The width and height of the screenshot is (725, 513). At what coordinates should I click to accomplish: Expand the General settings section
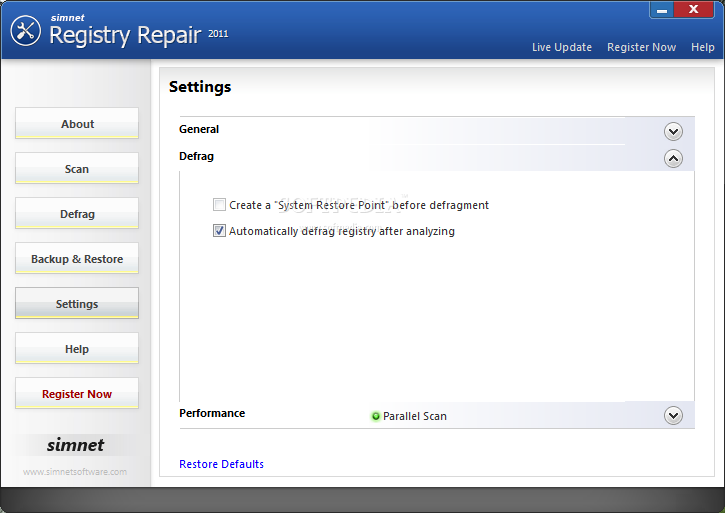pos(673,132)
